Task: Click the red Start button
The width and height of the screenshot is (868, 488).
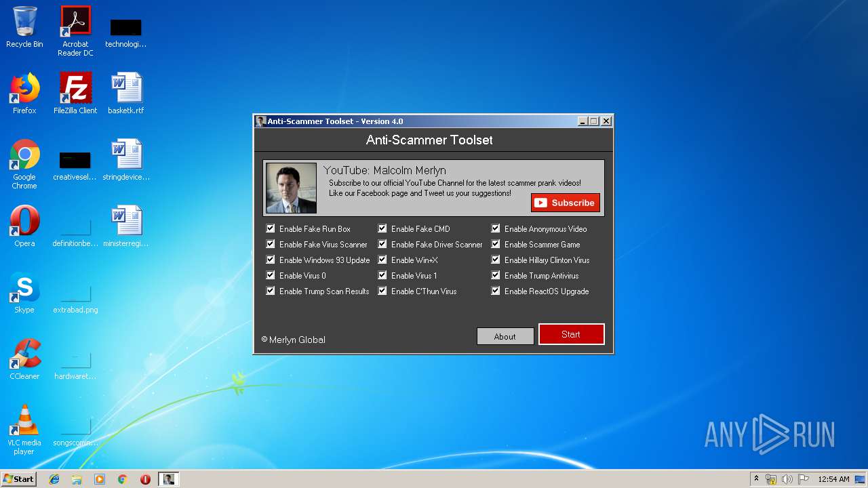Action: tap(571, 334)
